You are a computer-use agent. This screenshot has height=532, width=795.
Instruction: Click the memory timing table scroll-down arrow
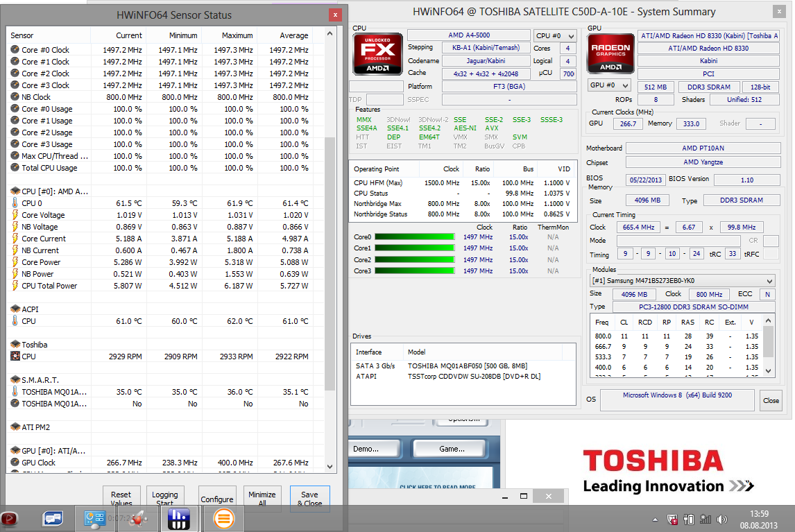tap(769, 370)
